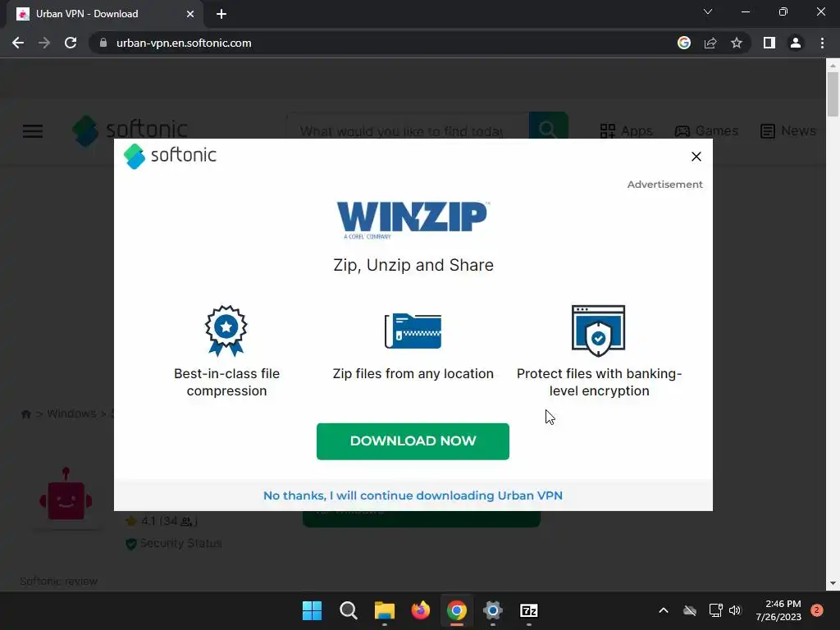Open Windows taskbar search
Screen dimensions: 840x630
coord(348,610)
